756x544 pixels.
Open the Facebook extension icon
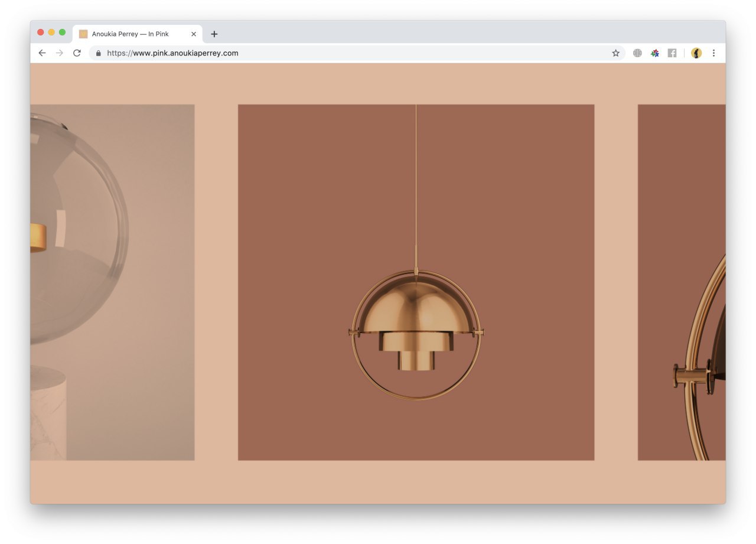pyautogui.click(x=672, y=53)
